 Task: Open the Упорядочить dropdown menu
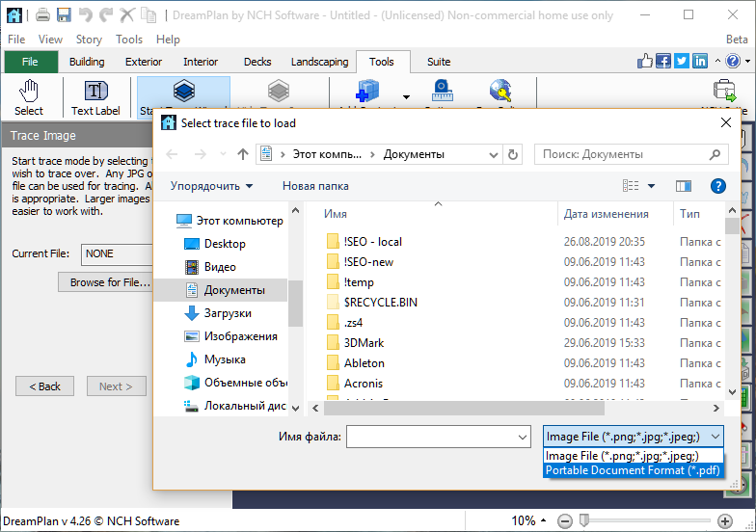(x=211, y=186)
